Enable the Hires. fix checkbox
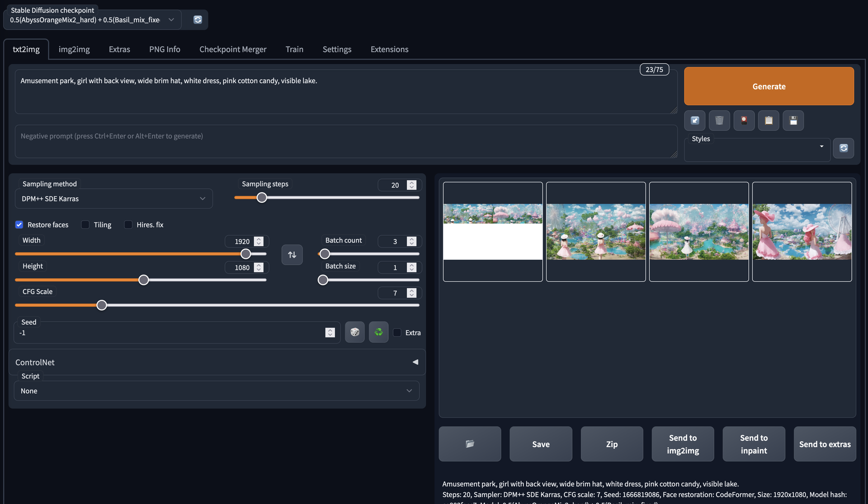 coord(128,225)
